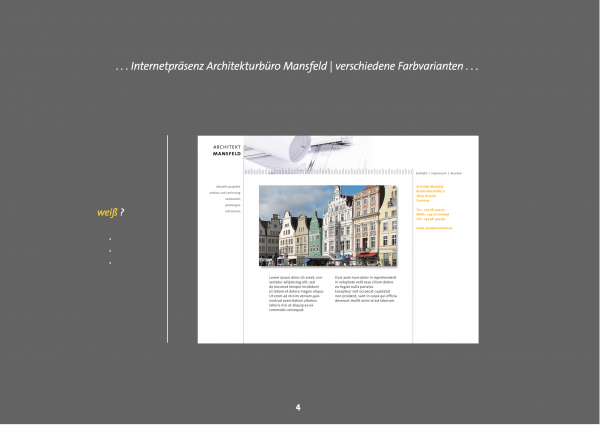The height and width of the screenshot is (425, 600).
Task: Click the Architekt Mansfeld logo
Action: point(226,150)
